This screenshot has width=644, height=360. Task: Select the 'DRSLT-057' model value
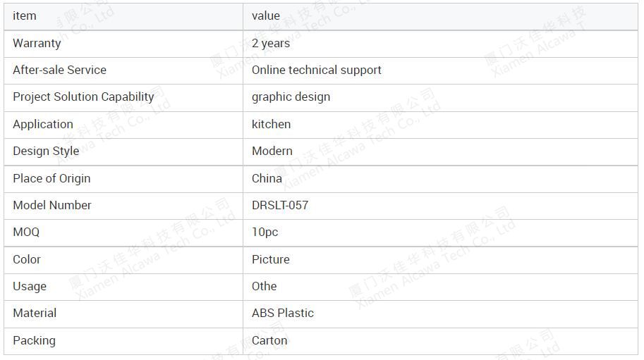point(280,206)
